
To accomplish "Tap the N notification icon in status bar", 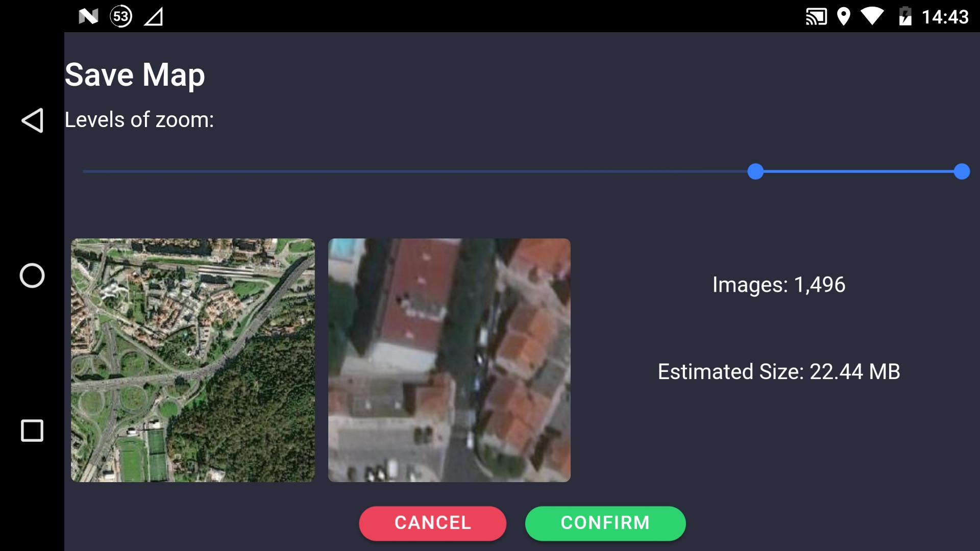I will tap(88, 17).
